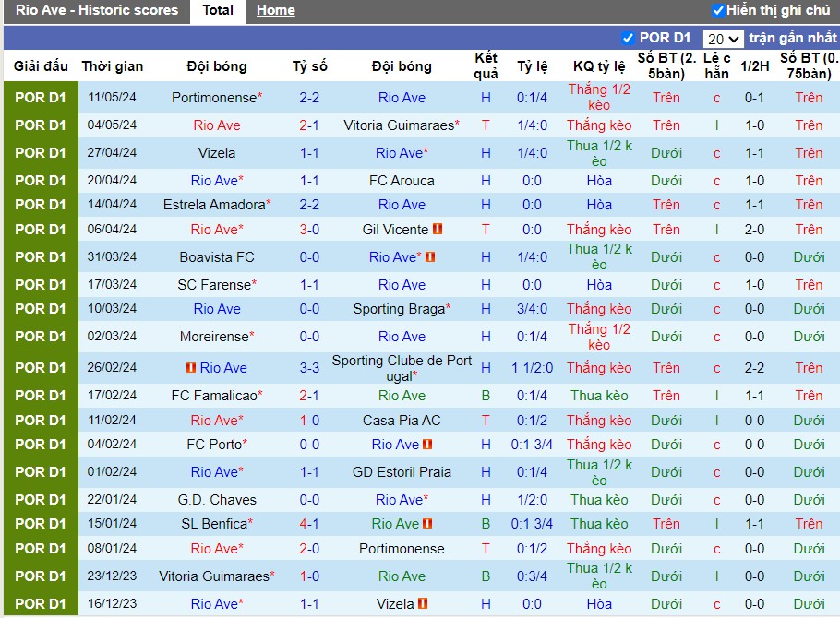Viewport: 840px width, 618px height.
Task: Open Moreirense team link
Action: pyautogui.click(x=214, y=337)
